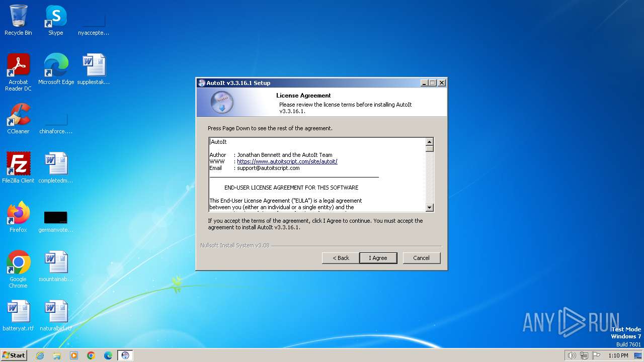Open the media player taskbar icon
This screenshot has width=644, height=362.
point(74,355)
